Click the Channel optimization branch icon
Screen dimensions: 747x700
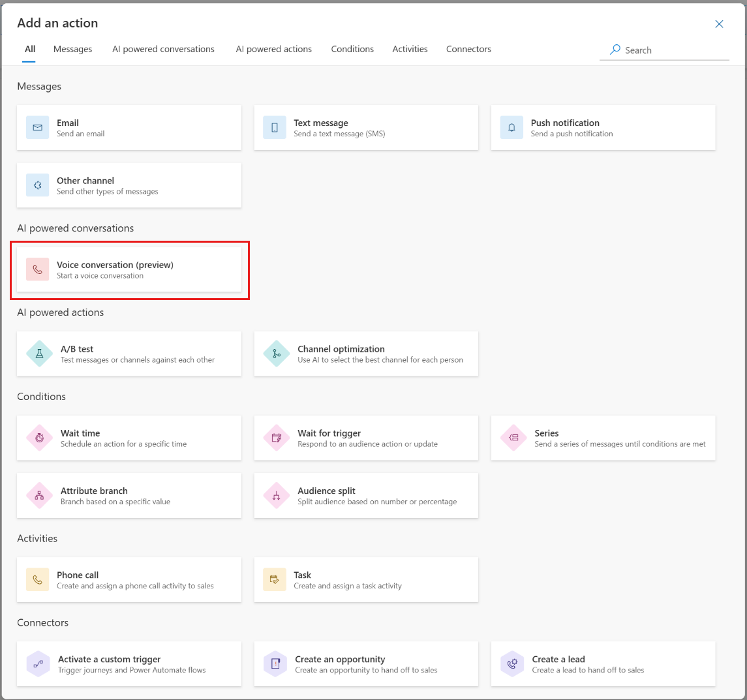coord(277,354)
